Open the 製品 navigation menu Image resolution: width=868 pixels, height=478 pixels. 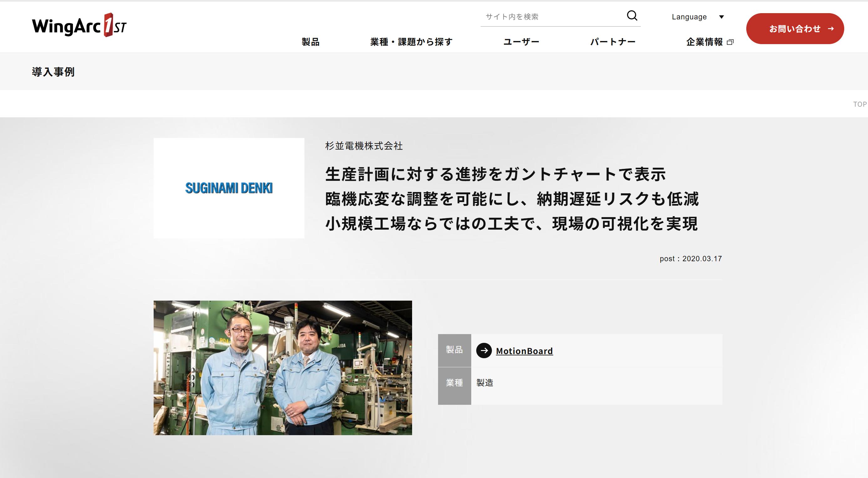[x=310, y=42]
